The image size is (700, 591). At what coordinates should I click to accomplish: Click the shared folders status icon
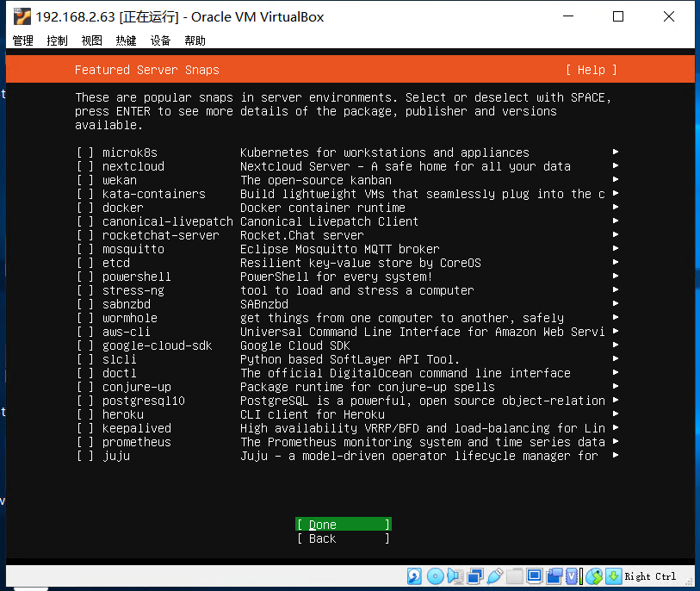pyautogui.click(x=514, y=576)
